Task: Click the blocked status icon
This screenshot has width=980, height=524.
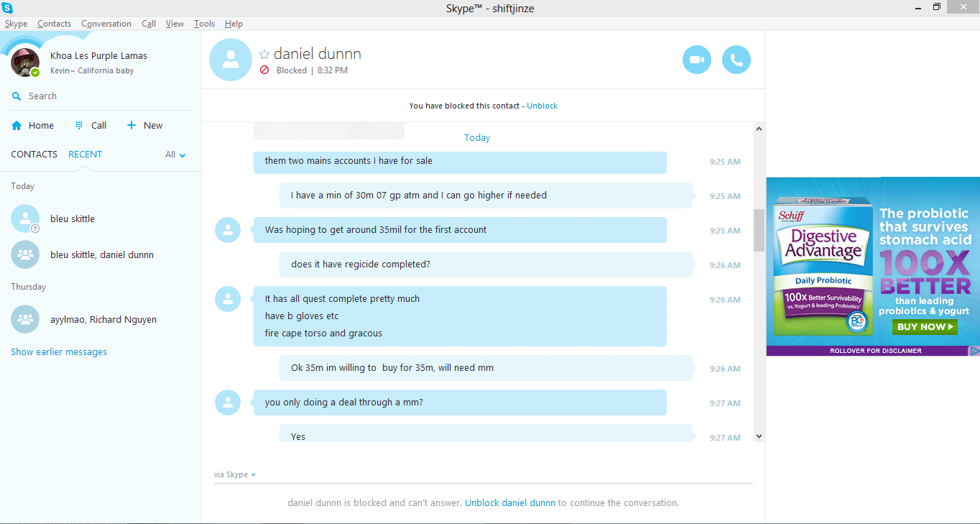Action: (264, 70)
